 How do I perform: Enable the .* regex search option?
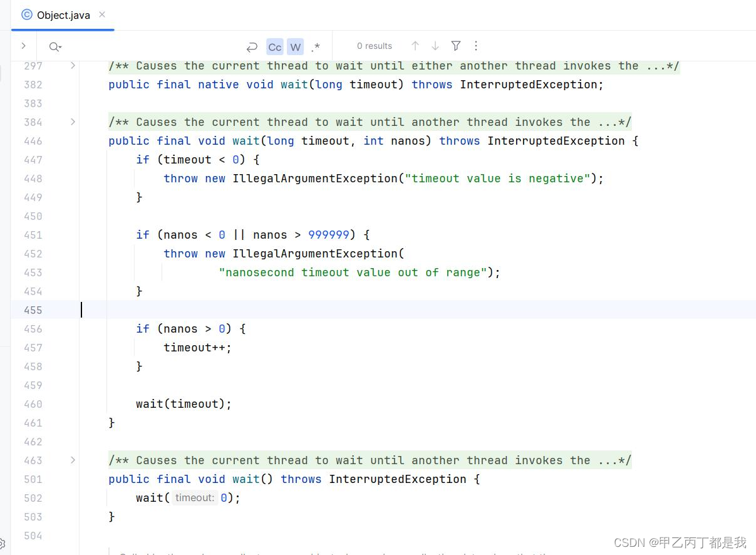316,46
